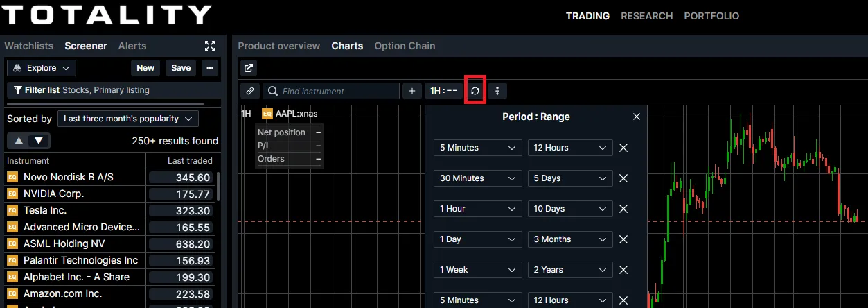The image size is (868, 308).
Task: Click the EQ badge next to AAPL:xnas
Action: tap(267, 114)
